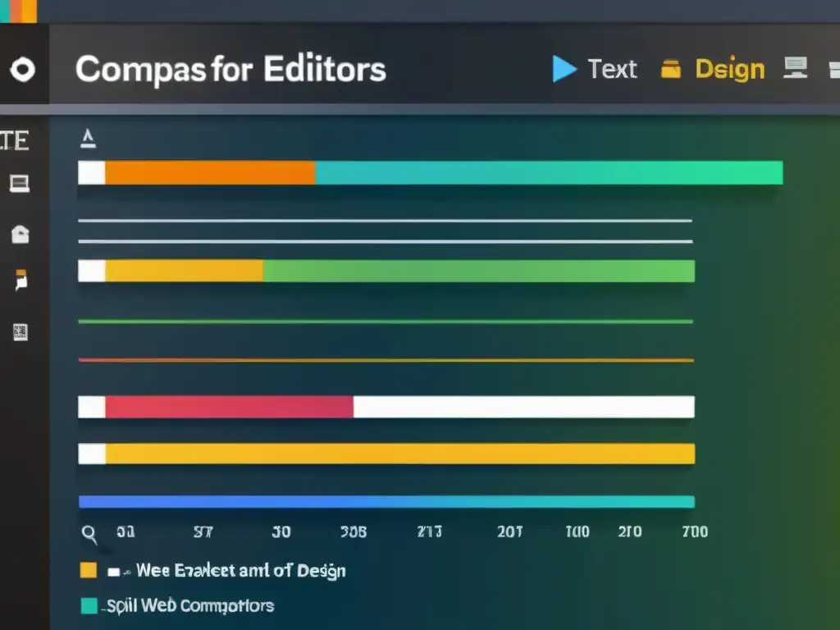840x630 pixels.
Task: Select the orange bookmark-chat icon in the sidebar
Action: [x=20, y=279]
